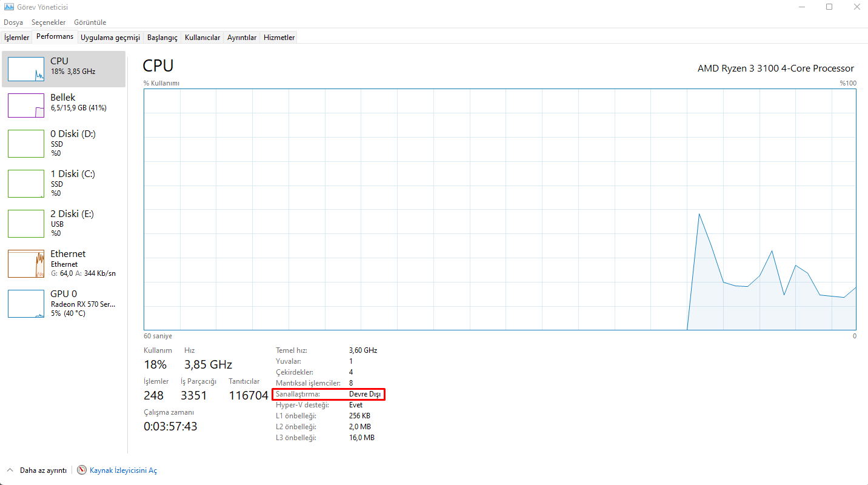868x485 pixels.
Task: Select 1 Diski (C:) graph thumbnail
Action: pos(26,184)
